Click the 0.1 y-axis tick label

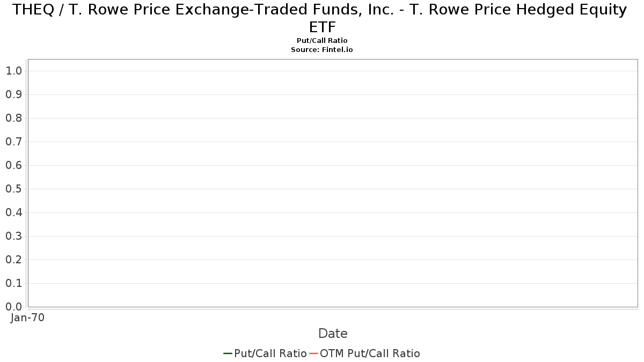[13, 283]
